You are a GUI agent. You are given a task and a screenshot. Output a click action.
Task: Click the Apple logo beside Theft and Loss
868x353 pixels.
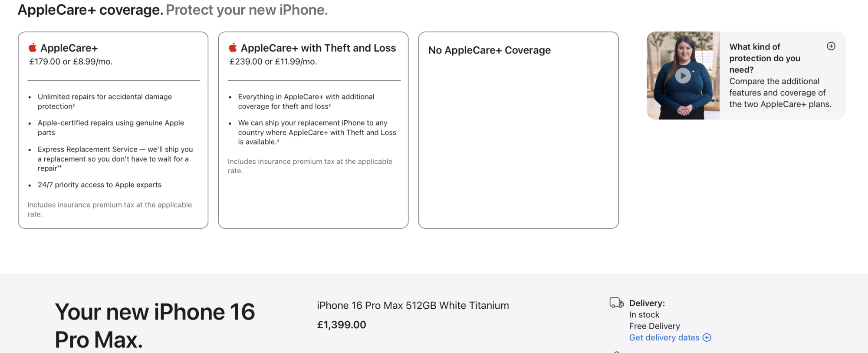[233, 47]
